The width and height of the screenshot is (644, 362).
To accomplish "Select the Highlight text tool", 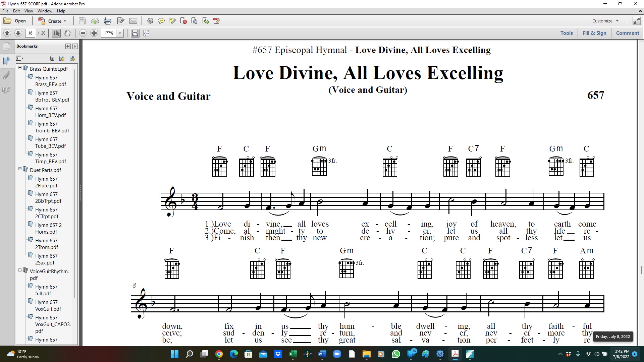I will pos(172,21).
